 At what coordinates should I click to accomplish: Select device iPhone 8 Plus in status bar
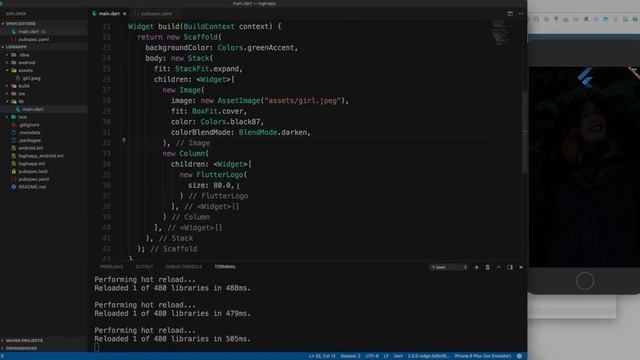482,356
